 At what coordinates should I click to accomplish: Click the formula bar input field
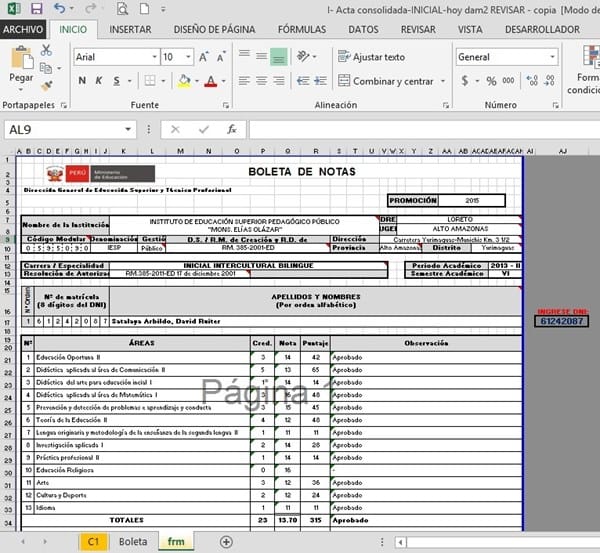[424, 129]
